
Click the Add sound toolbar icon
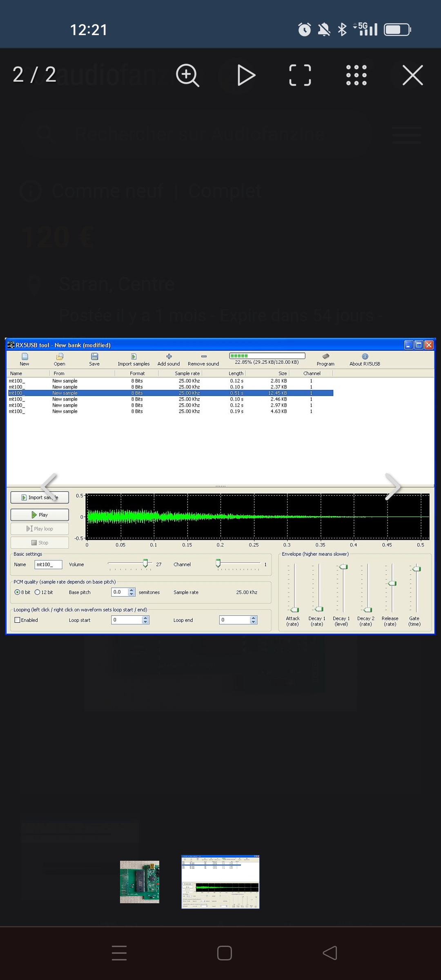point(169,359)
